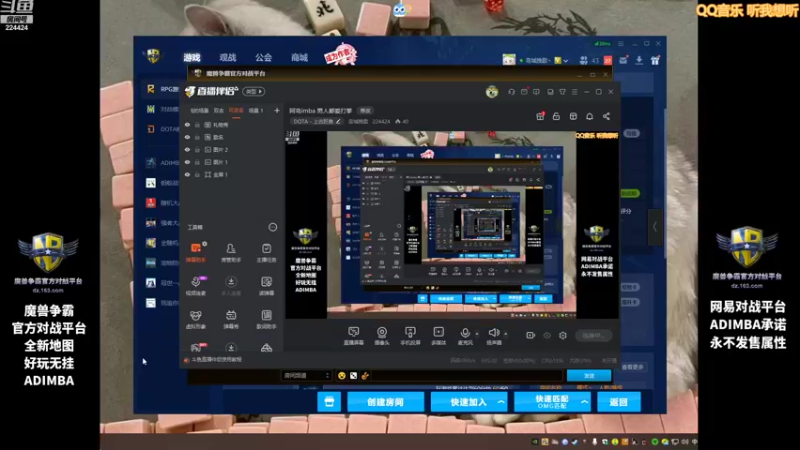Screen dimensions: 800x450
Task: Click notification bell icon above preview
Action: click(589, 116)
